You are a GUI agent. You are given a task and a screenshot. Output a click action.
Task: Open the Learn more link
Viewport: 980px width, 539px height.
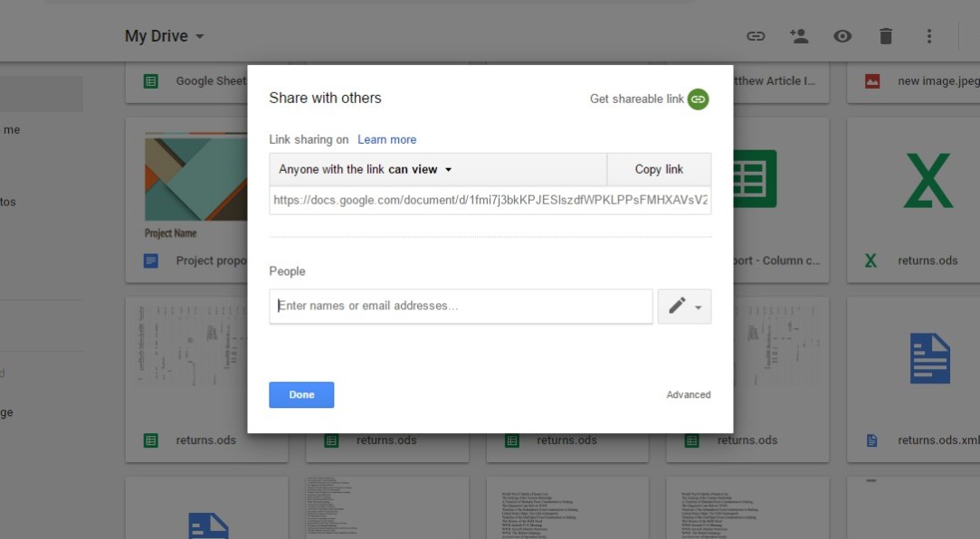tap(386, 139)
